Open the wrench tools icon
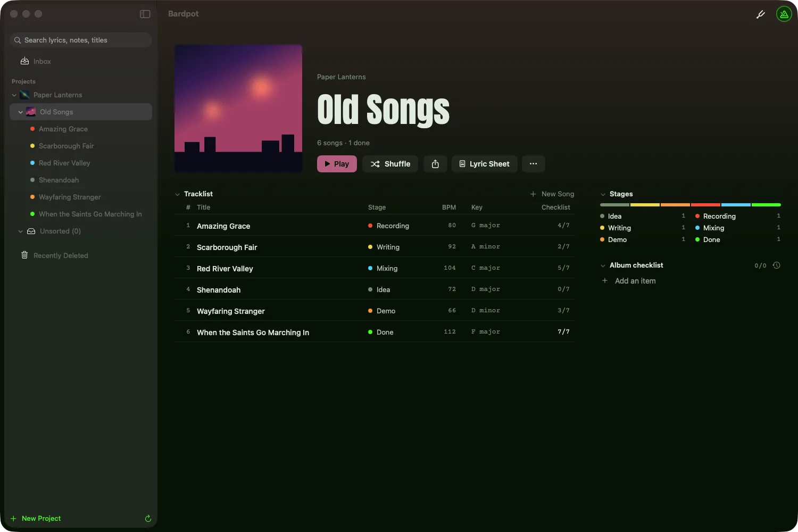The width and height of the screenshot is (798, 532). tap(761, 14)
